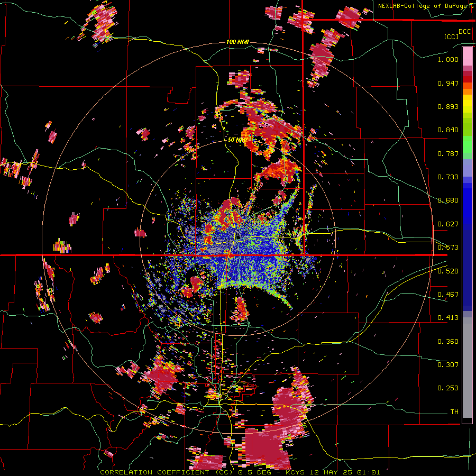
Task: Click the 0.787 scale value
Action: tap(448, 153)
